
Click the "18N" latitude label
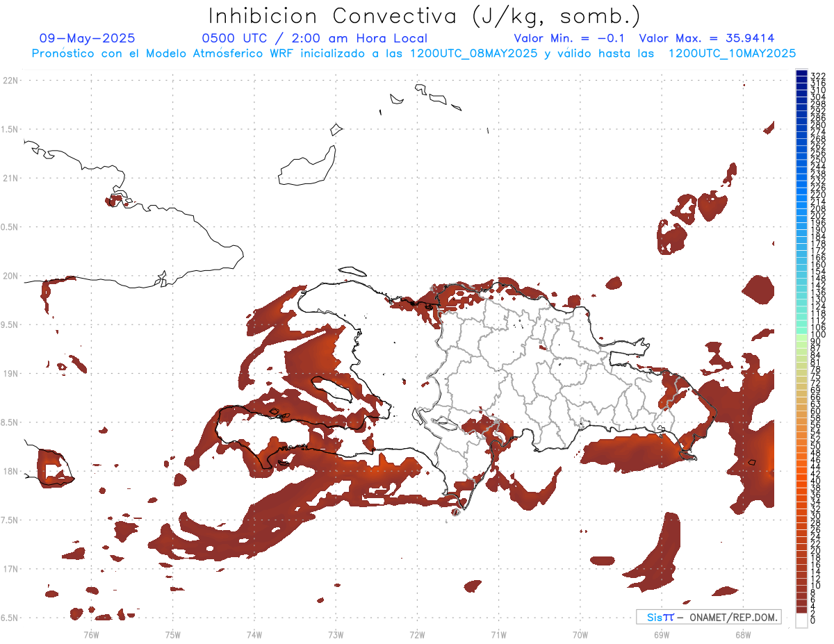[x=10, y=471]
